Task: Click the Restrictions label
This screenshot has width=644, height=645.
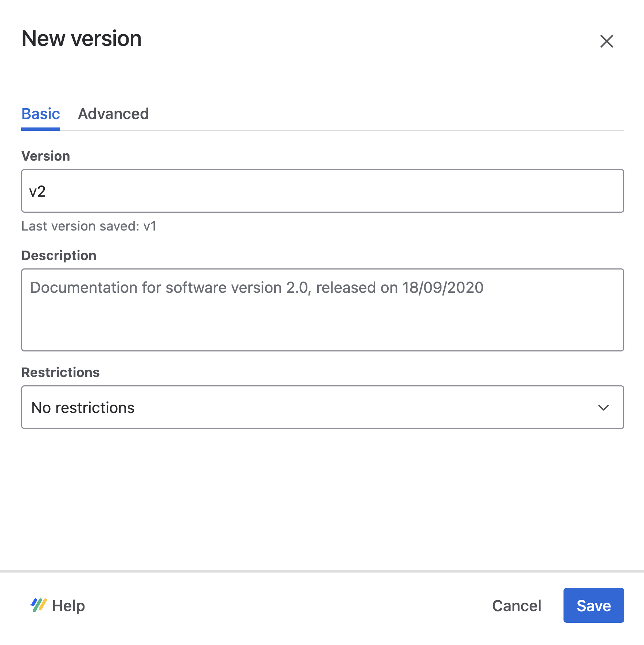Action: point(60,372)
